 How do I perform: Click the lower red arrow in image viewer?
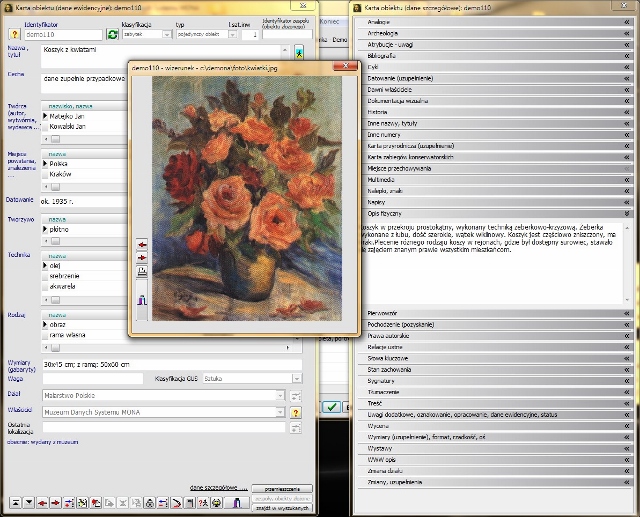[142, 257]
